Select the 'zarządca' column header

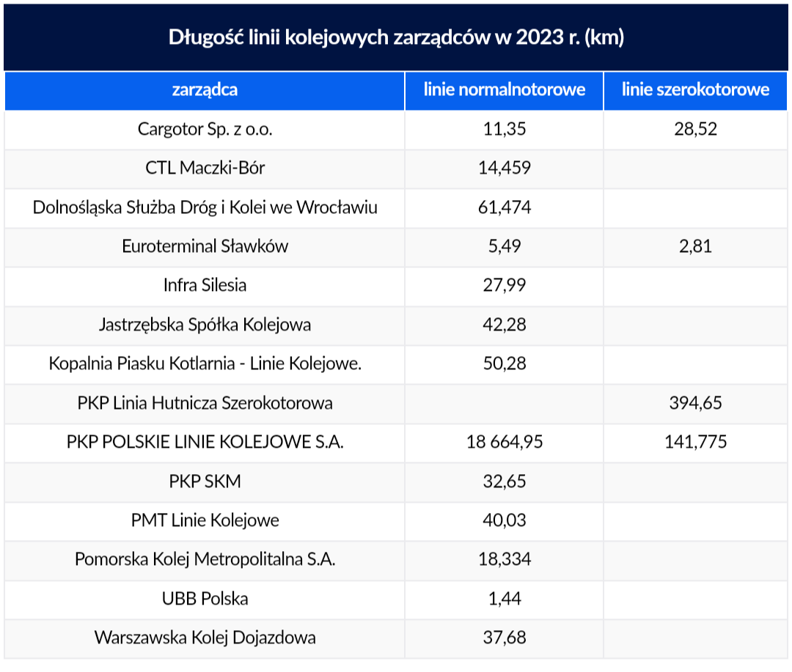[205, 90]
